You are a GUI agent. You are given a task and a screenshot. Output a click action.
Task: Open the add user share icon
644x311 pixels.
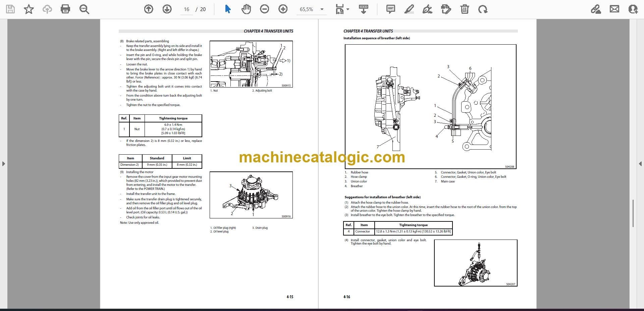(633, 9)
